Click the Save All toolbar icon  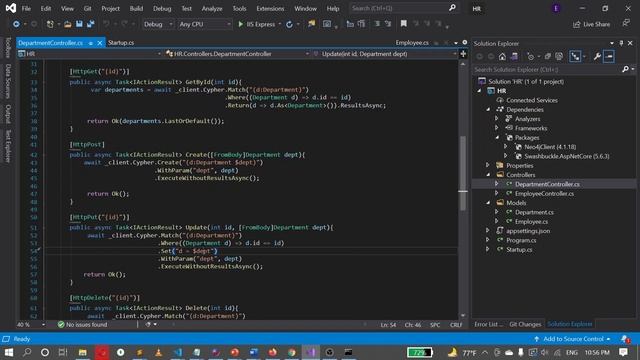90,24
